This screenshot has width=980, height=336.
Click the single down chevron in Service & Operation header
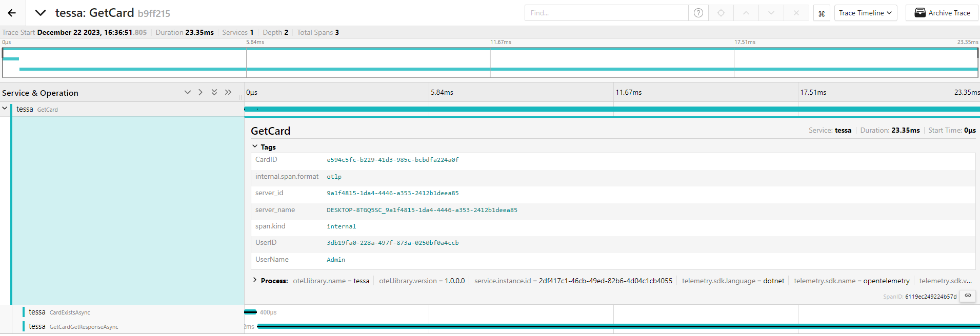[187, 92]
